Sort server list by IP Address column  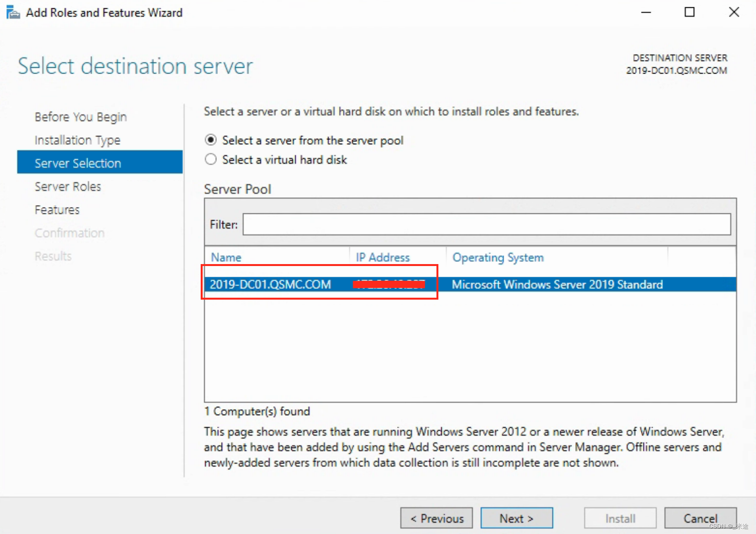click(382, 257)
